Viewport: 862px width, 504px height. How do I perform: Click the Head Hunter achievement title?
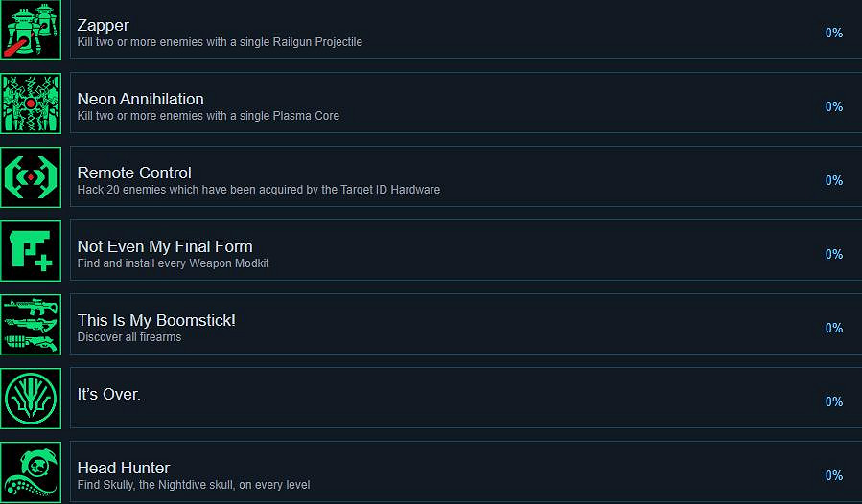(124, 468)
